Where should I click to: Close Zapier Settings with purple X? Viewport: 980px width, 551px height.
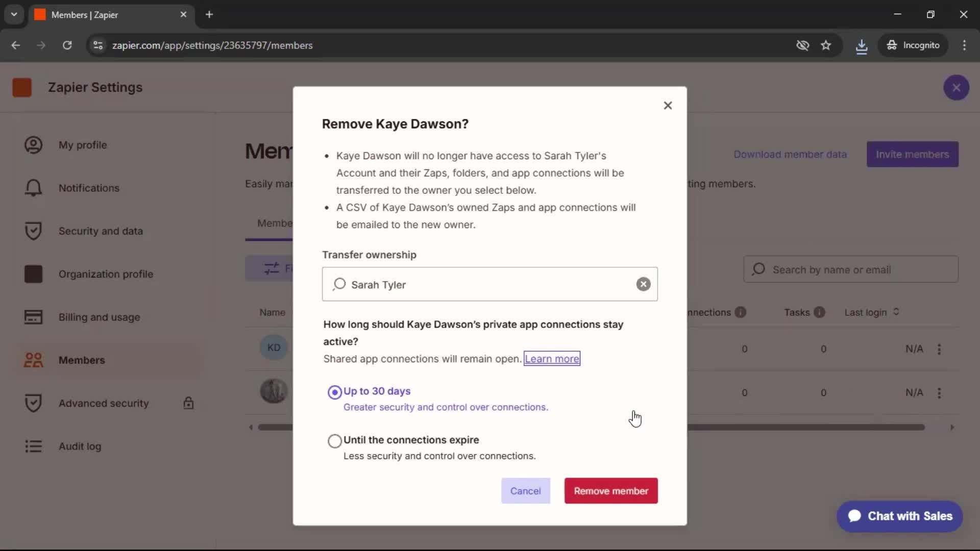[956, 88]
